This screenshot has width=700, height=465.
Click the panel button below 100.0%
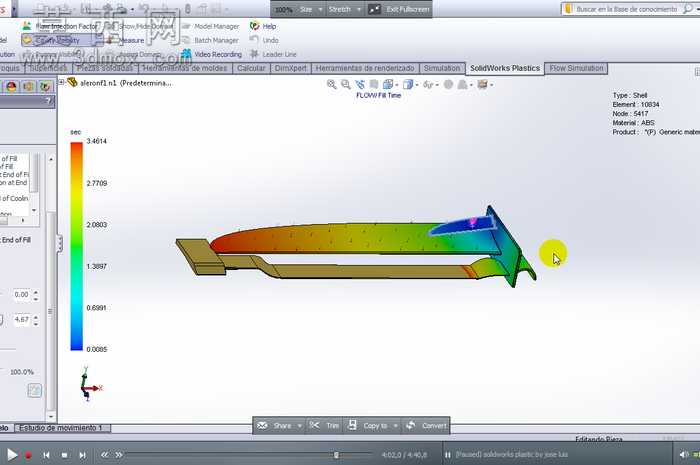tap(34, 391)
